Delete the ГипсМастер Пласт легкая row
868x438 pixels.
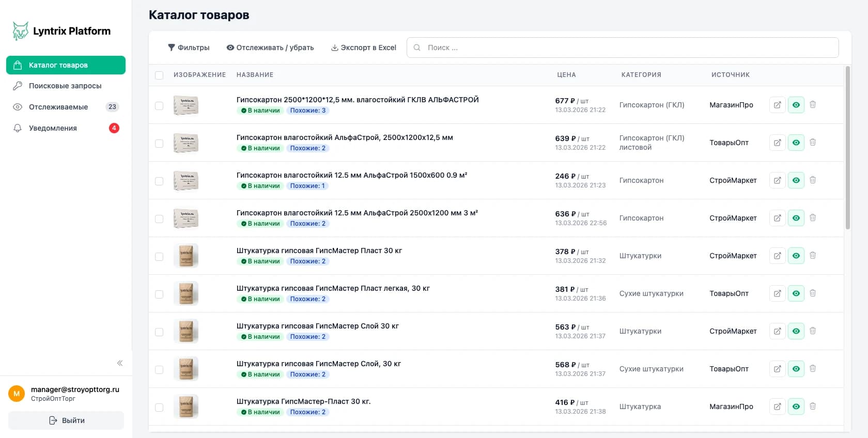click(x=812, y=293)
